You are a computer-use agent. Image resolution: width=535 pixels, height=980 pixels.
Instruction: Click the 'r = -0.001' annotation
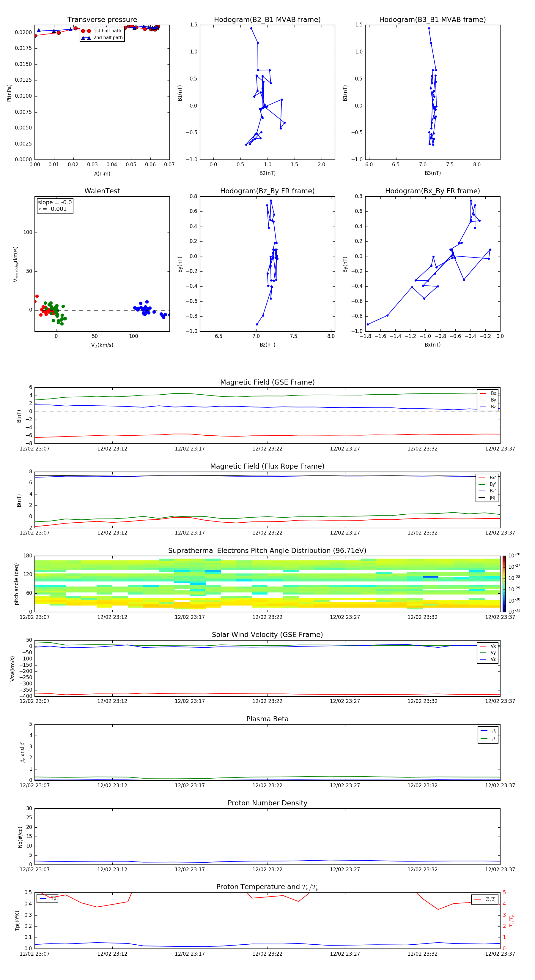(53, 209)
